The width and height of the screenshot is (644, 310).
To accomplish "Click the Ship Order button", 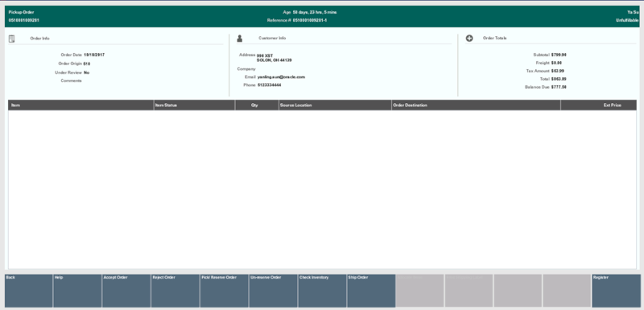I will (371, 291).
